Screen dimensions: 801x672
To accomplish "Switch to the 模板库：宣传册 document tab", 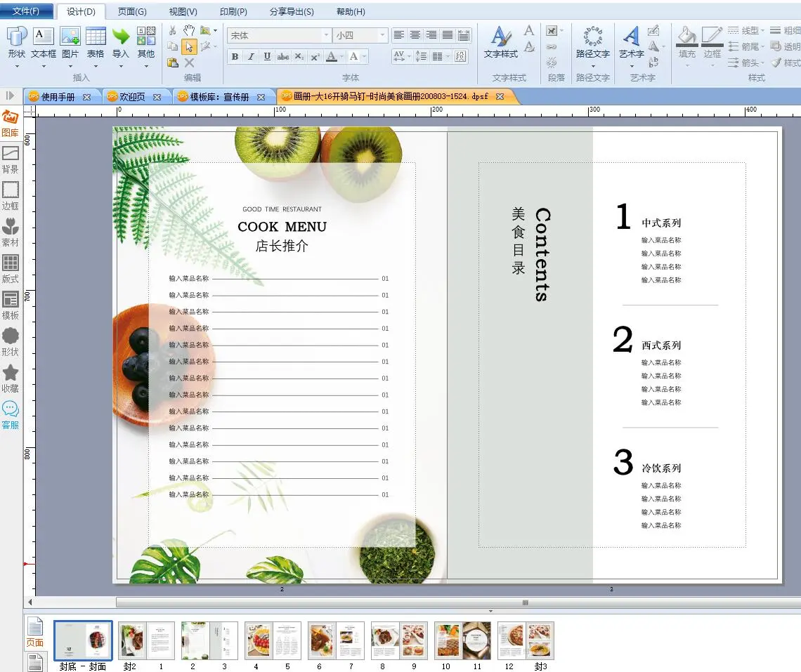I will (220, 96).
